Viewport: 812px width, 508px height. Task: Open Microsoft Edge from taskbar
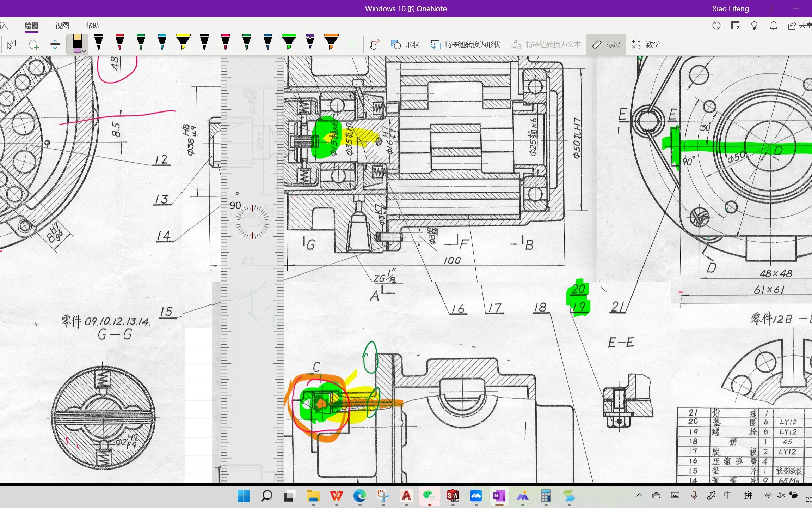tap(359, 496)
